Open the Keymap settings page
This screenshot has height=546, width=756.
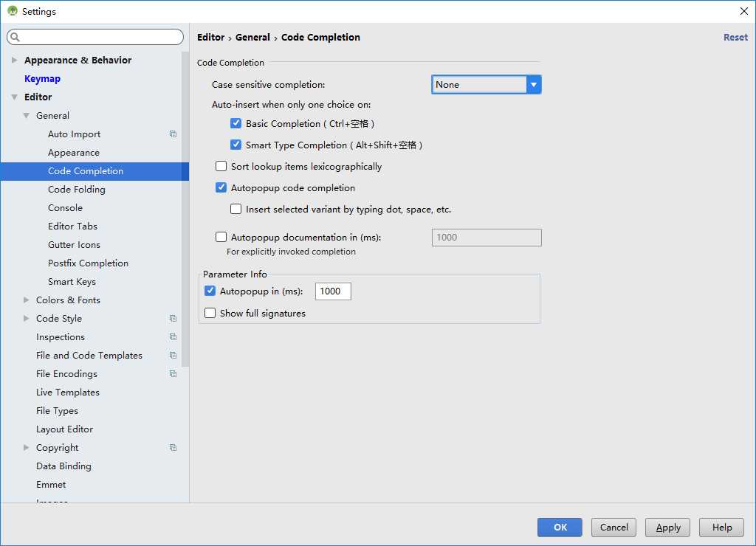click(x=42, y=79)
